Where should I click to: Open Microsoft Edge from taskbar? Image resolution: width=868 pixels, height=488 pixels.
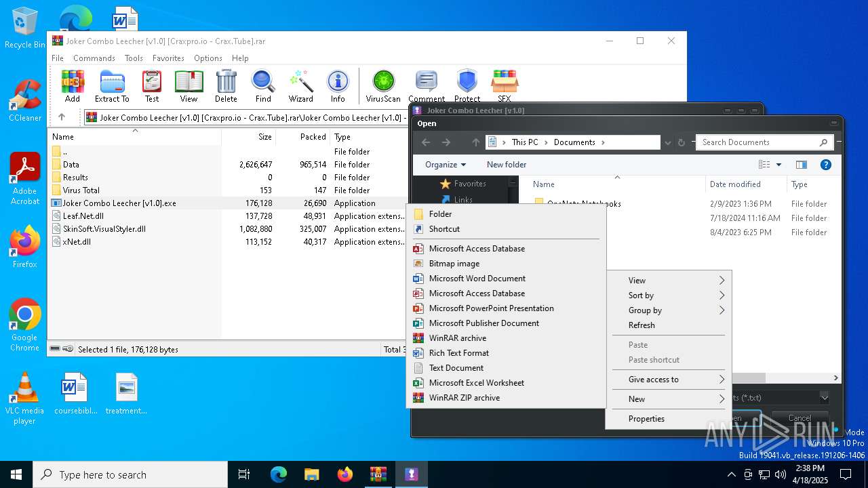(x=279, y=474)
